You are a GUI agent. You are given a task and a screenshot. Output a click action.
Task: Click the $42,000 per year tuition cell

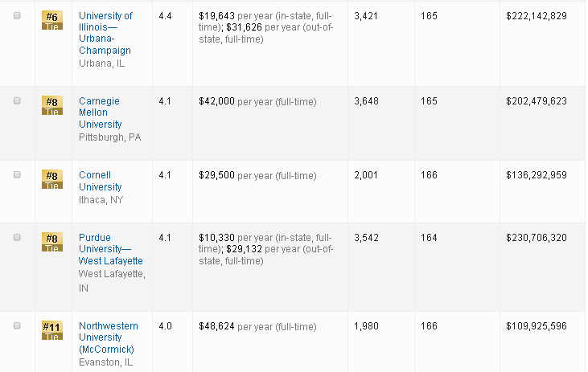pyautogui.click(x=257, y=101)
